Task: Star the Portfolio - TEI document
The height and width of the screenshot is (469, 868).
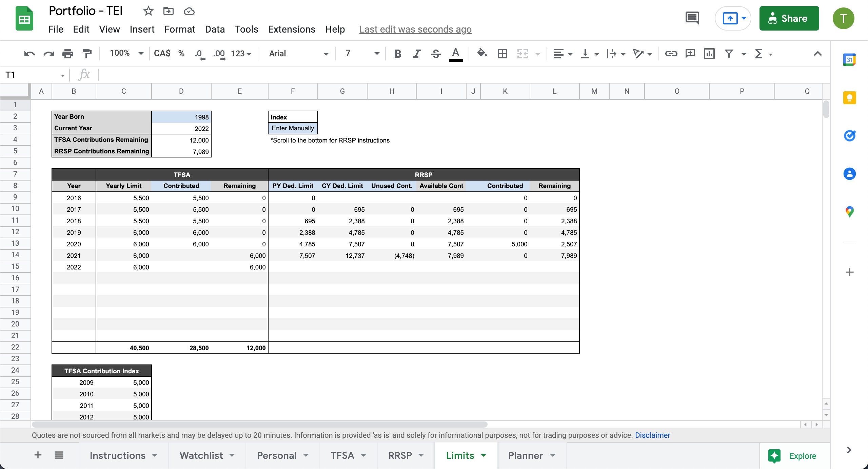Action: 148,11
